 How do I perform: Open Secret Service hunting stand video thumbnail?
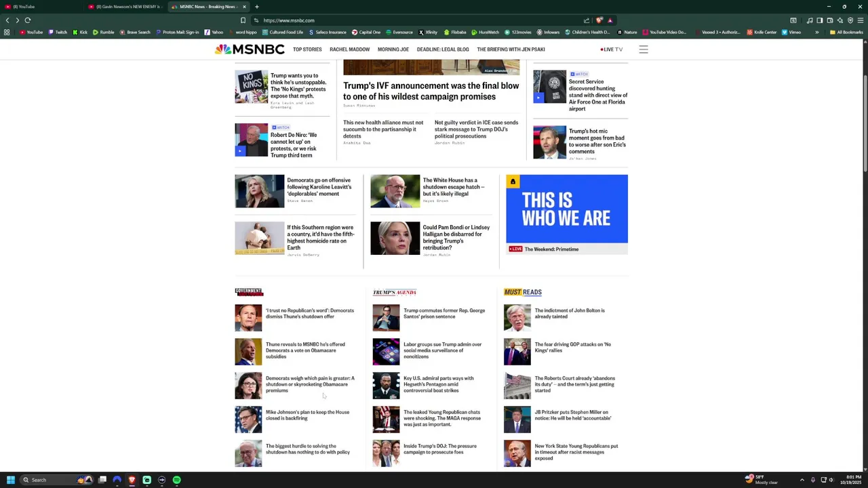549,87
